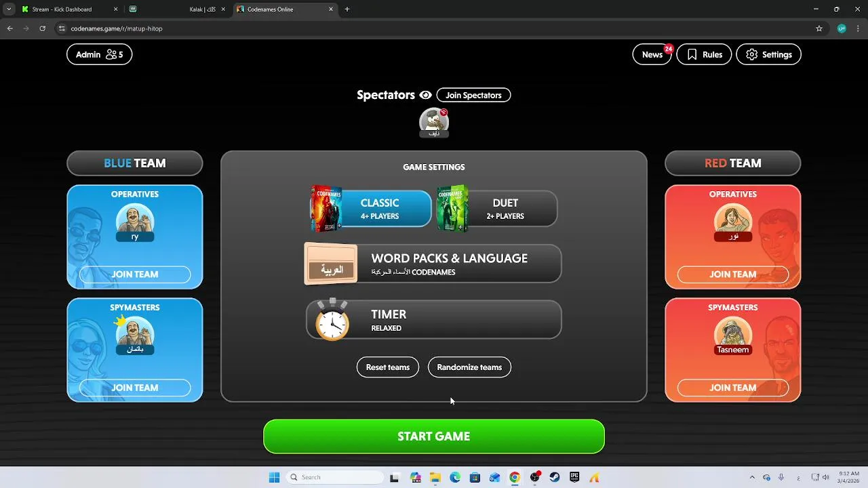Reload the current page
The image size is (868, 488).
[42, 28]
